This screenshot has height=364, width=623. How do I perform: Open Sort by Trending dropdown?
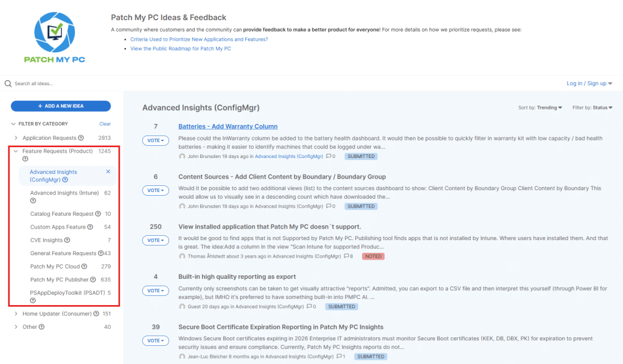tap(549, 108)
